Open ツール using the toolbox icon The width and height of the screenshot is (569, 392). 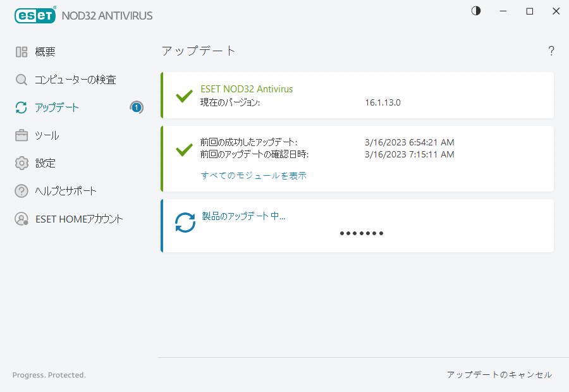21,135
